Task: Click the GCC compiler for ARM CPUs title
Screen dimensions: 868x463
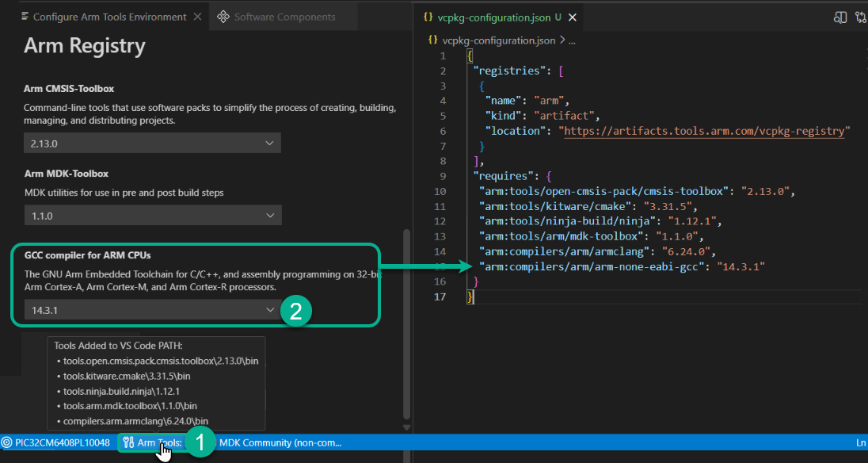Action: point(87,255)
